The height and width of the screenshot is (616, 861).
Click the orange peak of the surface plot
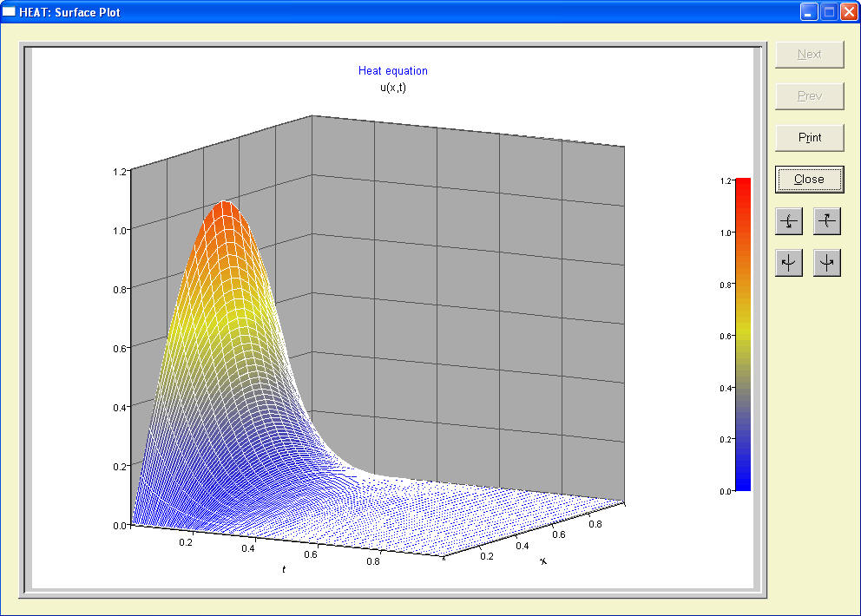226,217
